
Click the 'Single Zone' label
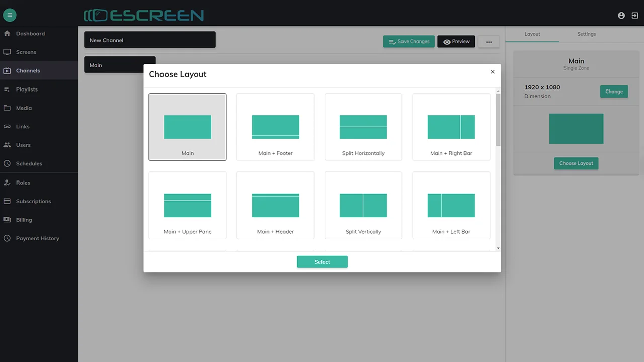click(x=576, y=68)
